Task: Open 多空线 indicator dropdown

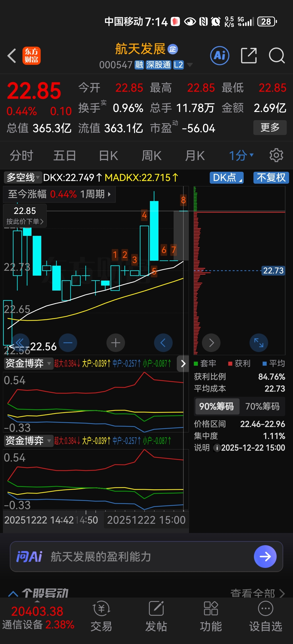Action: 23,178
